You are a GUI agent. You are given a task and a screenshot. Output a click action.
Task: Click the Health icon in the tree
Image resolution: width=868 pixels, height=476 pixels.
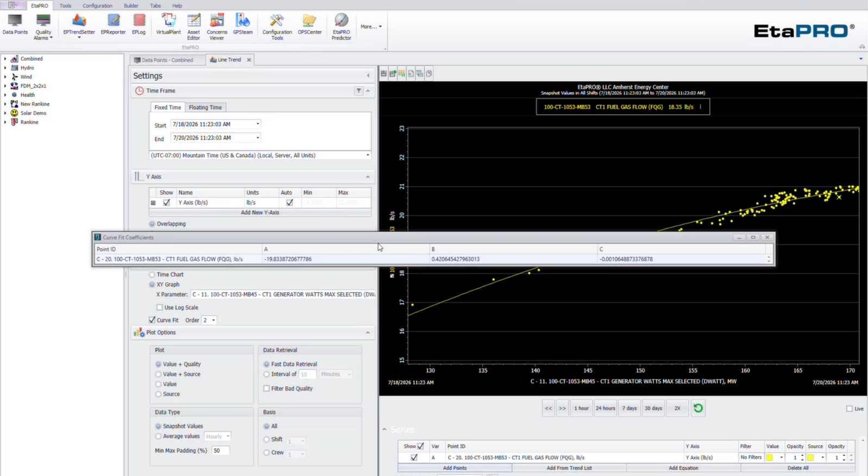[15, 95]
